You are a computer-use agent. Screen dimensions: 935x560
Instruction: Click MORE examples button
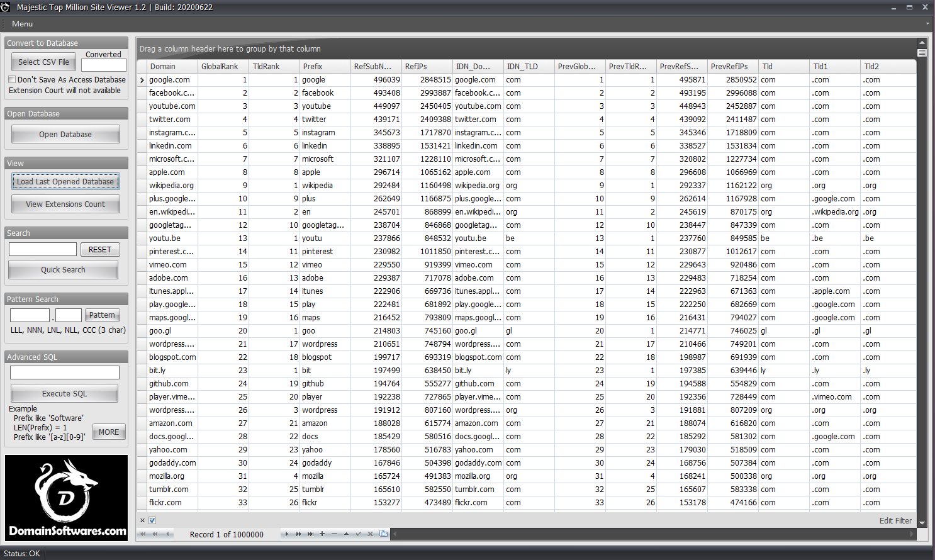(109, 432)
